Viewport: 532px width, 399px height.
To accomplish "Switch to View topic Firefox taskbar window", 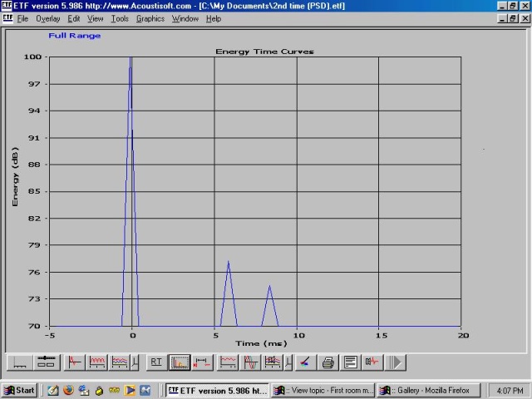I will pos(323,391).
